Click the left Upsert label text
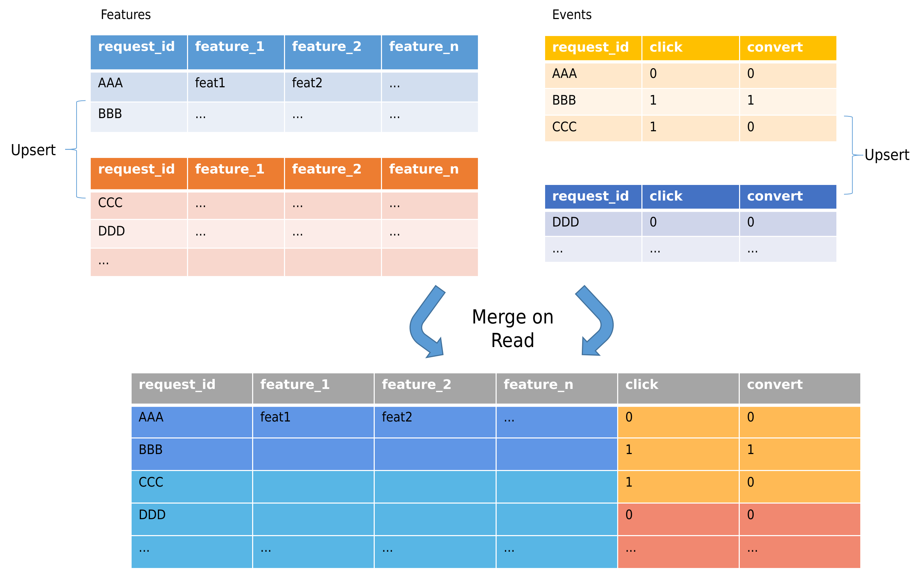 point(33,150)
